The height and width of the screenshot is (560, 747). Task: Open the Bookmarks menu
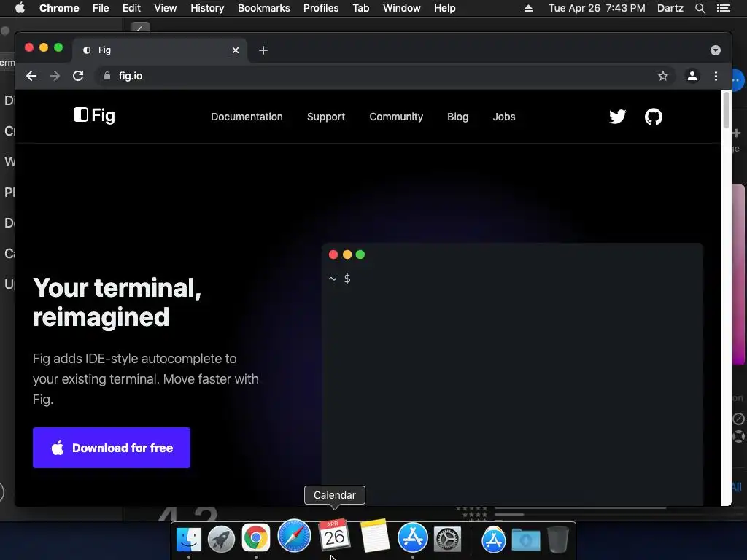pos(264,8)
